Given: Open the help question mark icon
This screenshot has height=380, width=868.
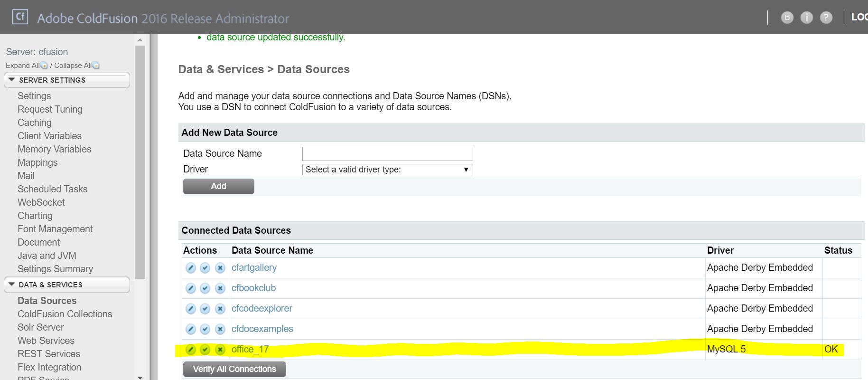Looking at the screenshot, I should tap(826, 18).
